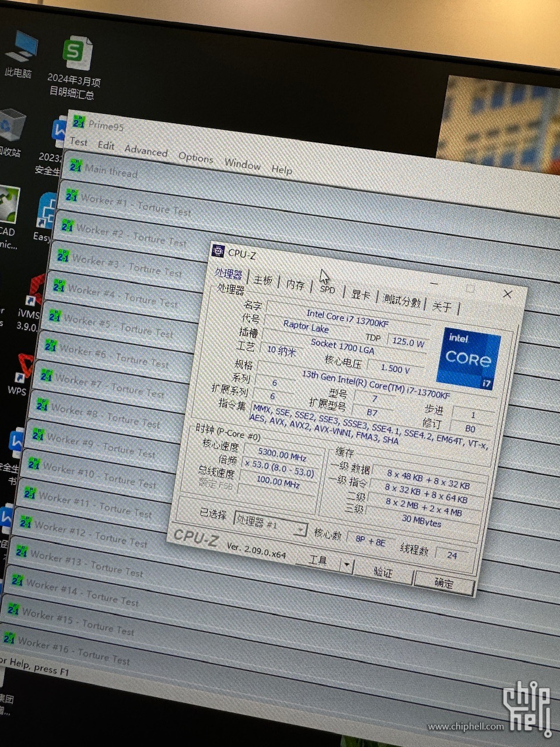Click the 8P + 8E core count value
The image size is (560, 747).
[x=370, y=540]
